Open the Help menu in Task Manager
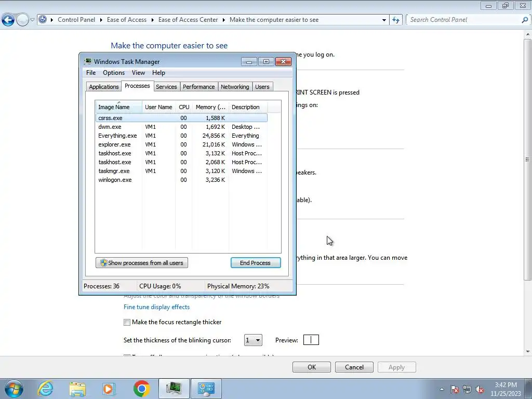 (158, 73)
